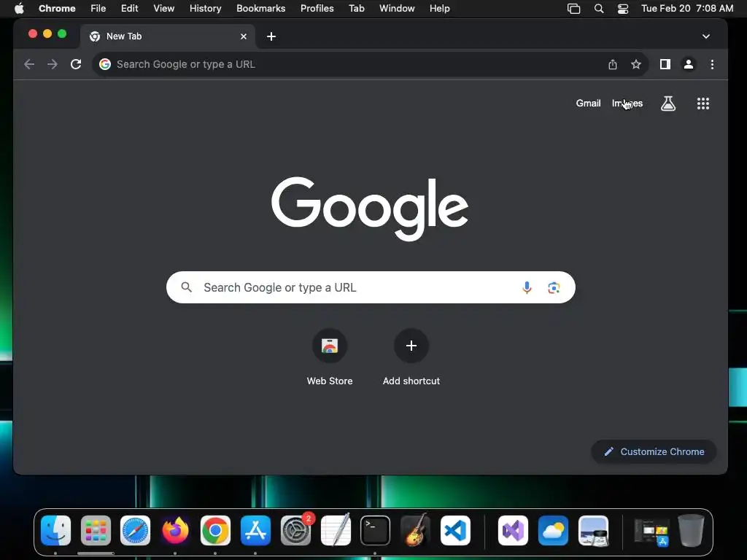Screen dimensions: 747x560
Task: Open Spotlight search in menu bar
Action: point(599,9)
